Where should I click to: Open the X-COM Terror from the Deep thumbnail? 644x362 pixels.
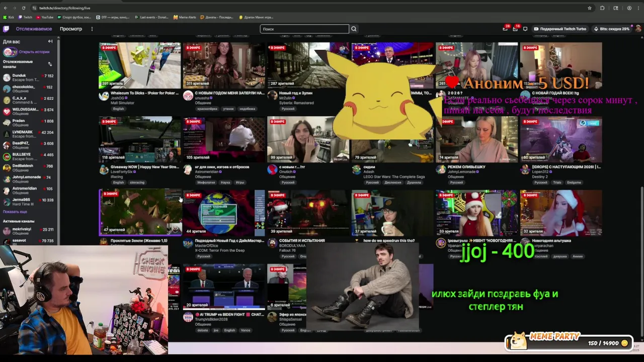224,213
